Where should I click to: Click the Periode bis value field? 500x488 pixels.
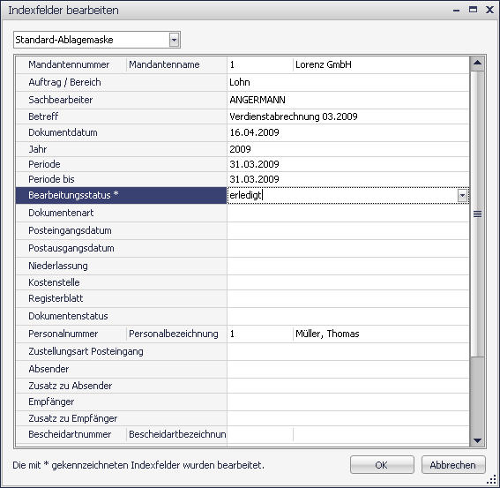pos(348,179)
